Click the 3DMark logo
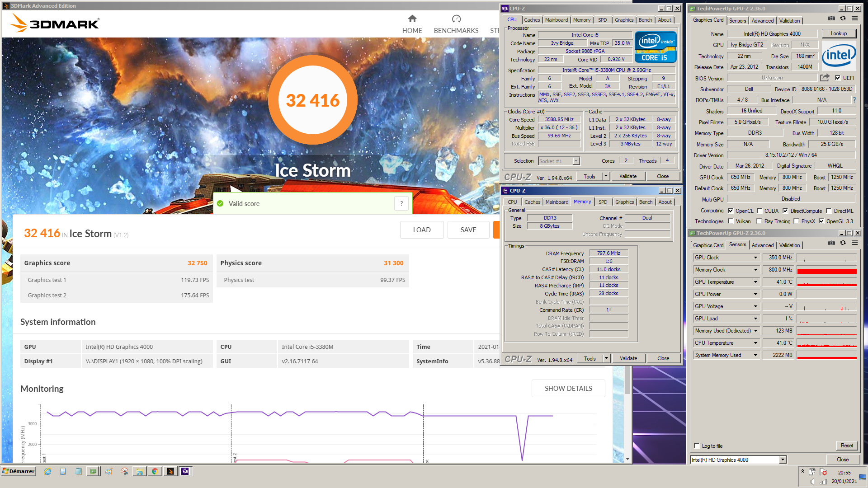The width and height of the screenshot is (868, 488). 54,23
